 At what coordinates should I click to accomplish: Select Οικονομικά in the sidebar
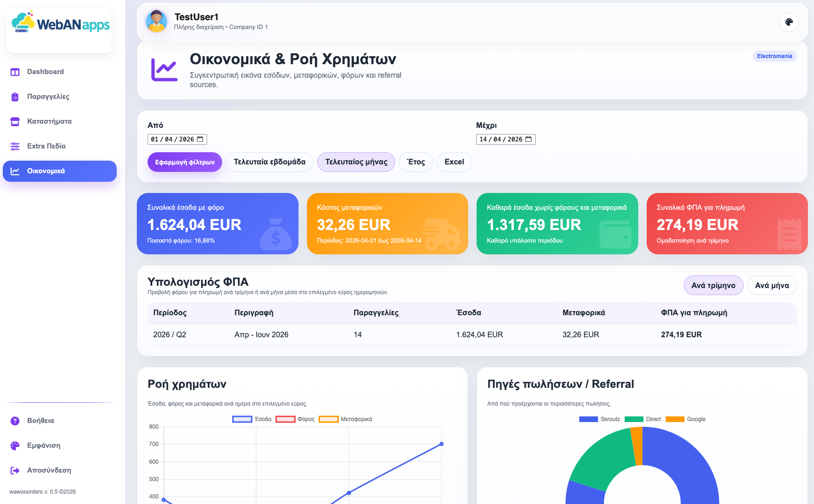coord(60,171)
